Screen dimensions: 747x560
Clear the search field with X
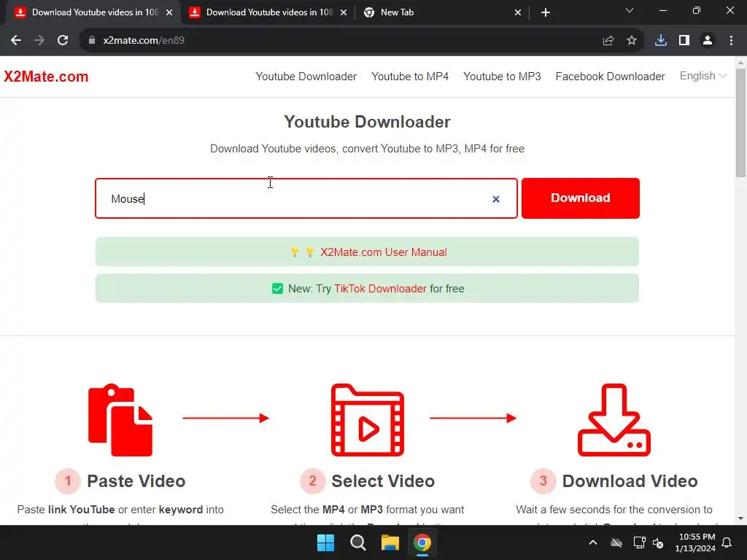(496, 199)
